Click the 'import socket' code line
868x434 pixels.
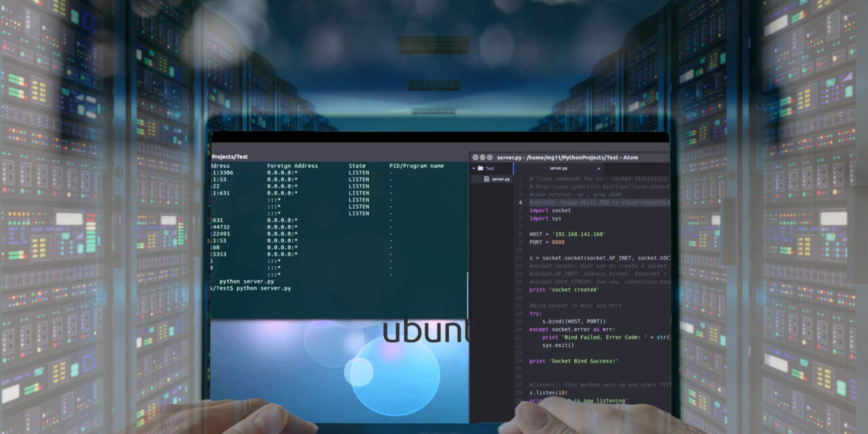550,210
